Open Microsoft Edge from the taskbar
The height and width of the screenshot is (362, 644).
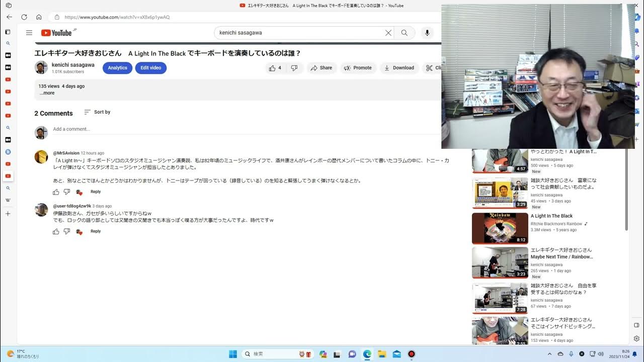(x=367, y=354)
